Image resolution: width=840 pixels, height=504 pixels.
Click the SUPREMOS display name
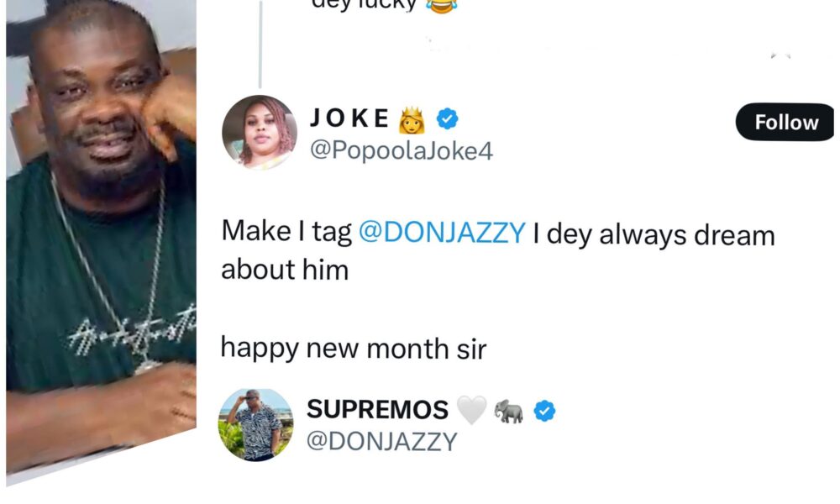[377, 410]
